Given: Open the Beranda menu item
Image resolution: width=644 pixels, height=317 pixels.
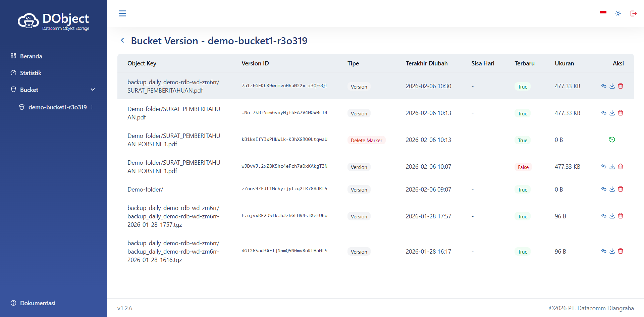Looking at the screenshot, I should click(x=31, y=56).
